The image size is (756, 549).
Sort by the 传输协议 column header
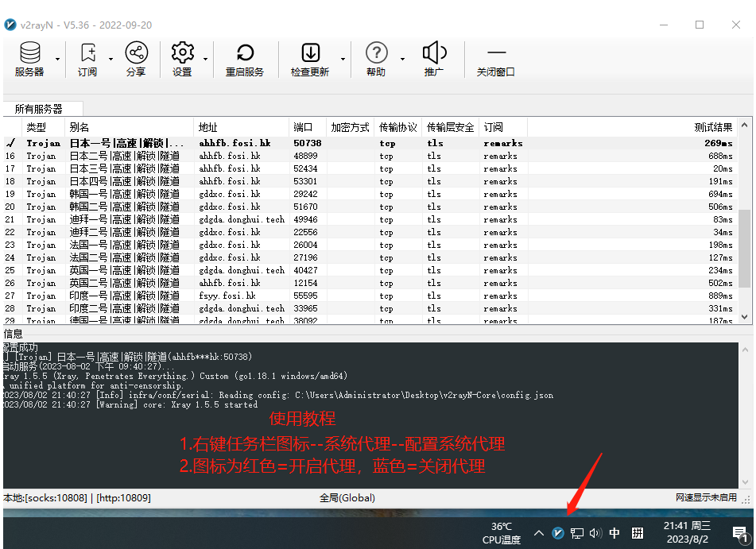397,127
